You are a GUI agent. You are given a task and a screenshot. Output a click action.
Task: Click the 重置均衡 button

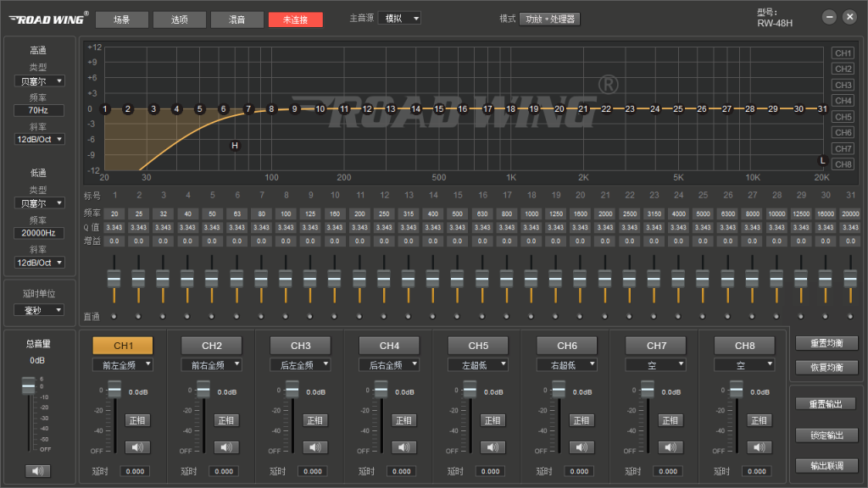tap(826, 343)
